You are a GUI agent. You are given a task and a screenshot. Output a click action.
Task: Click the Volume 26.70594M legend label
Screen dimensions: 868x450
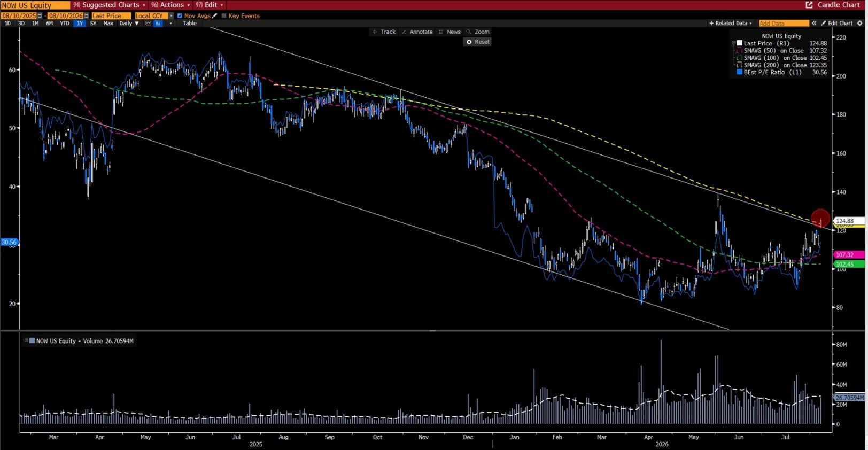click(84, 340)
